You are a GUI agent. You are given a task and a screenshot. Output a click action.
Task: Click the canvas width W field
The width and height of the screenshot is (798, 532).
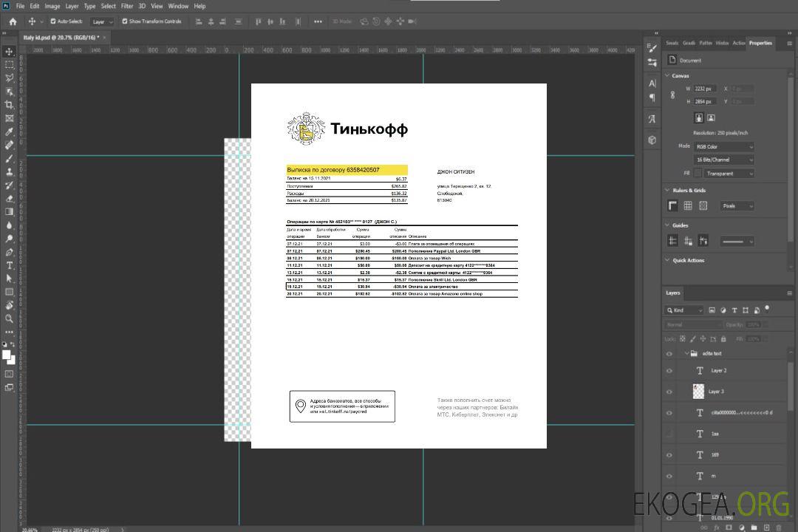(705, 89)
